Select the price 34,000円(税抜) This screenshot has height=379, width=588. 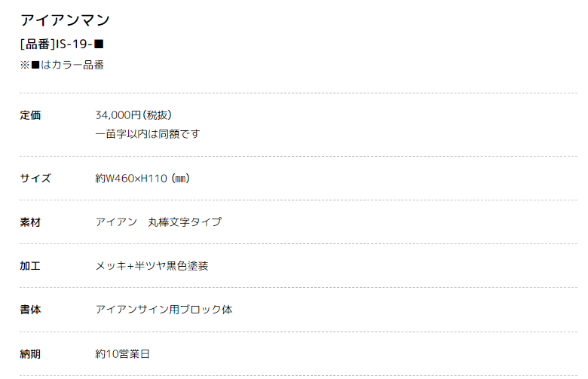point(133,115)
